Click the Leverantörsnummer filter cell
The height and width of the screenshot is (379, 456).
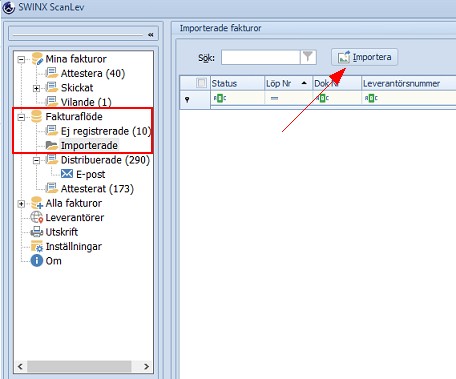(x=409, y=98)
